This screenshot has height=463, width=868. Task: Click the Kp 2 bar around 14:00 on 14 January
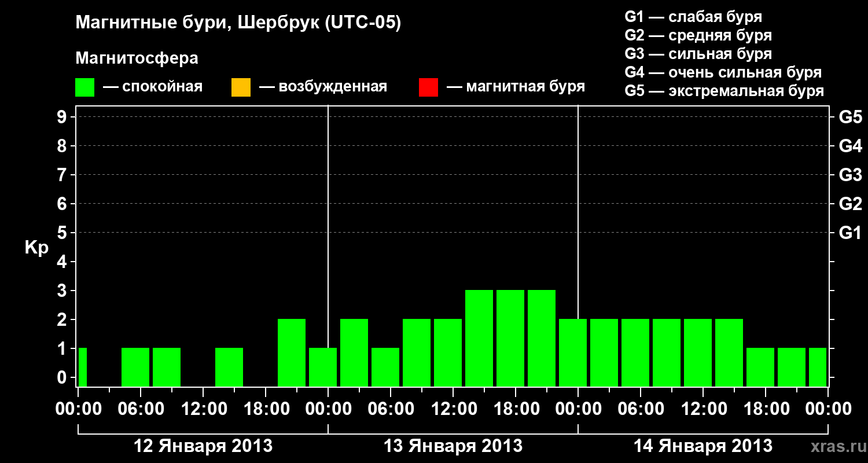[729, 352]
